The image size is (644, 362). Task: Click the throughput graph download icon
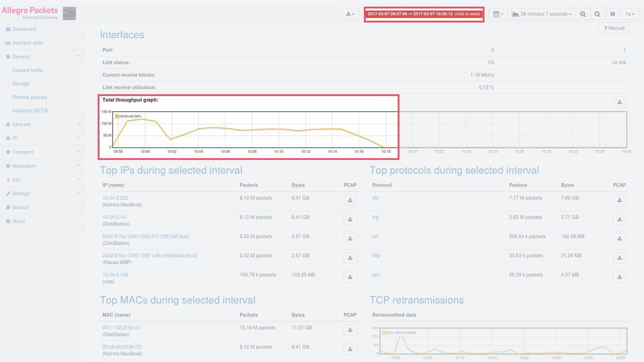coord(619,102)
